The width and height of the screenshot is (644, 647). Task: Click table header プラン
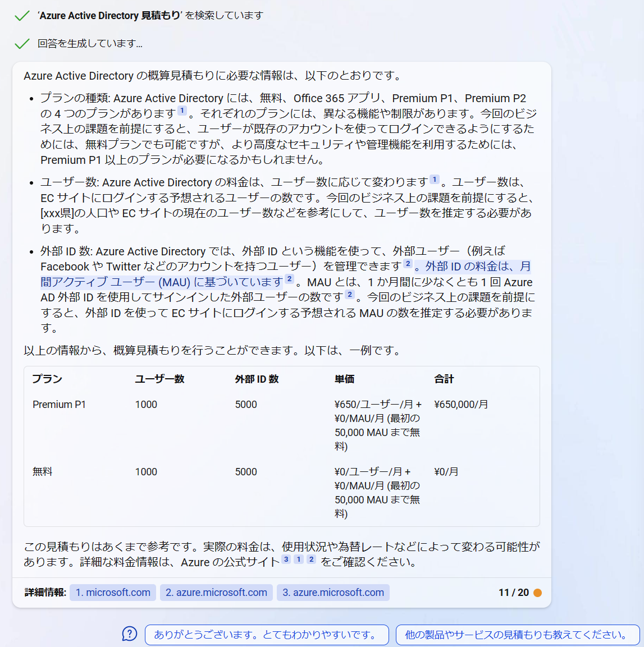tap(48, 379)
